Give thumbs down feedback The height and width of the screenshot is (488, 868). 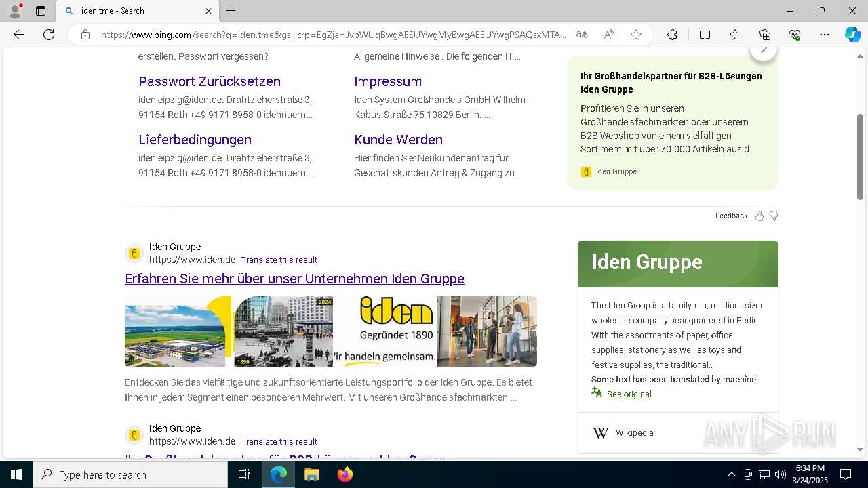[x=774, y=216]
